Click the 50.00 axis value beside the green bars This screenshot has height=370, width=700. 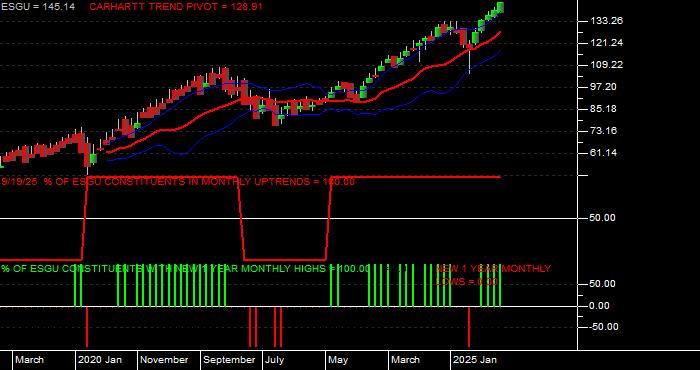click(603, 284)
